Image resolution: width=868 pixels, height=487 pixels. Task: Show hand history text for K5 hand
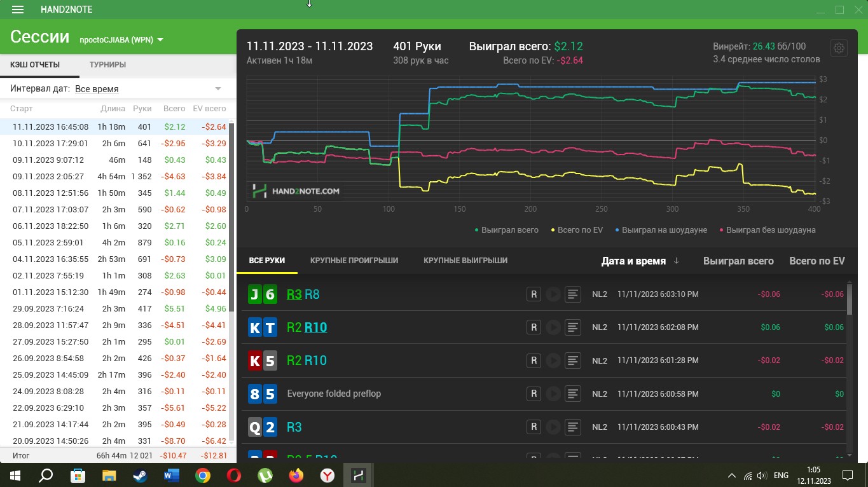tap(573, 360)
